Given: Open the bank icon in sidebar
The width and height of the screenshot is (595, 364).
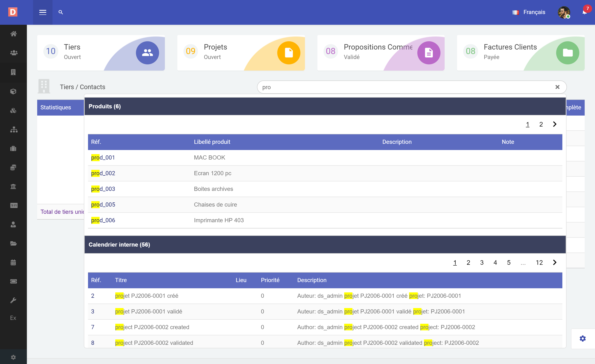Looking at the screenshot, I should pyautogui.click(x=13, y=187).
